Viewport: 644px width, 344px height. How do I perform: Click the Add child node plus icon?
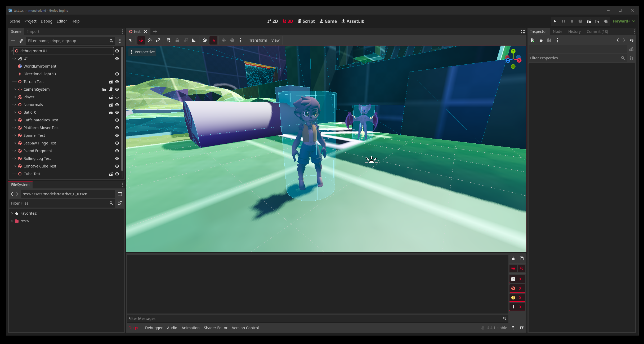[13, 41]
